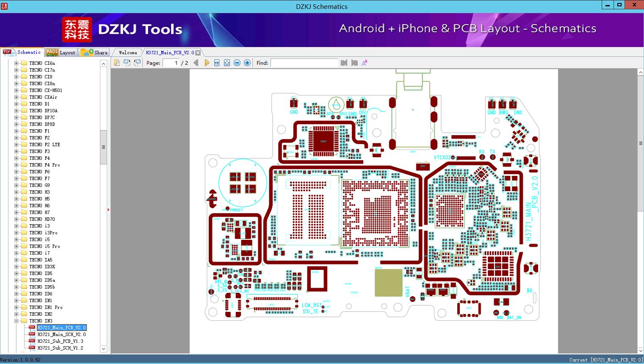The width and height of the screenshot is (644, 364).
Task: Click the previous page arrow icon
Action: [196, 63]
